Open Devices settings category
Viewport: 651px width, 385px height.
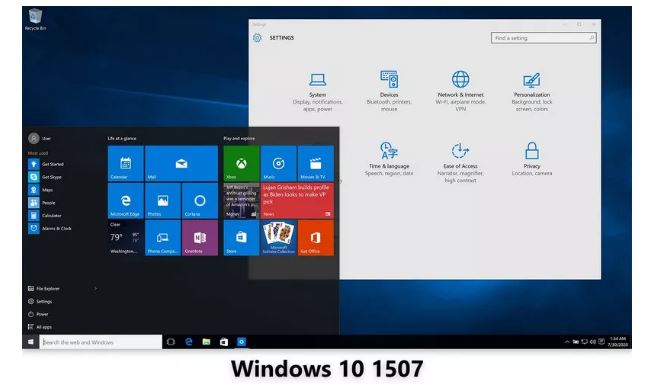pyautogui.click(x=389, y=91)
